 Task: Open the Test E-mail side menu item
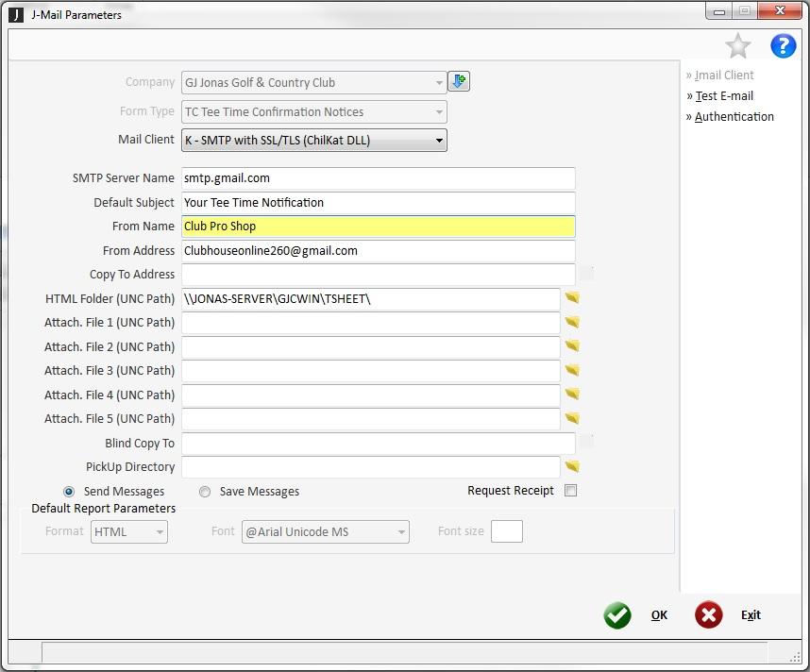[x=724, y=96]
